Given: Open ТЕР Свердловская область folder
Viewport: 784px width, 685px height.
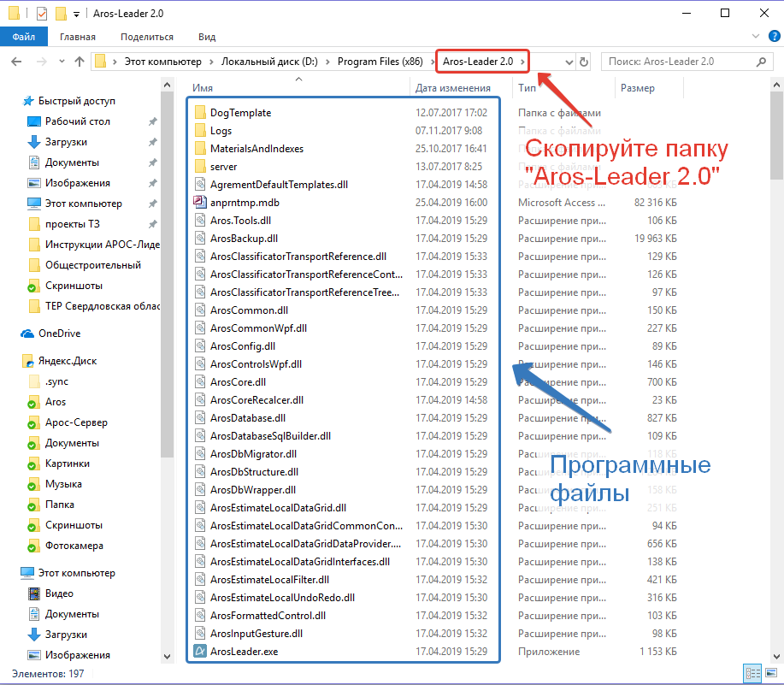Looking at the screenshot, I should (x=103, y=305).
